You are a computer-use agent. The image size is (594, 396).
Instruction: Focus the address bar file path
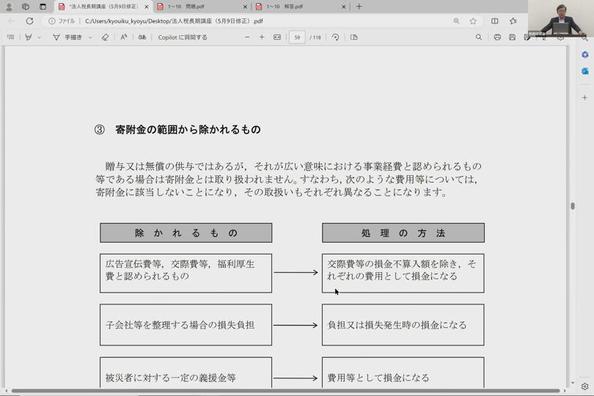pyautogui.click(x=174, y=21)
